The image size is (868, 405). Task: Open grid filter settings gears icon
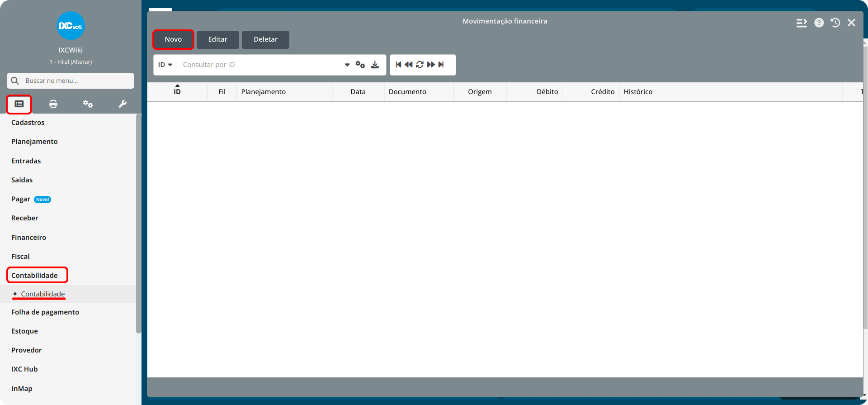tap(360, 65)
